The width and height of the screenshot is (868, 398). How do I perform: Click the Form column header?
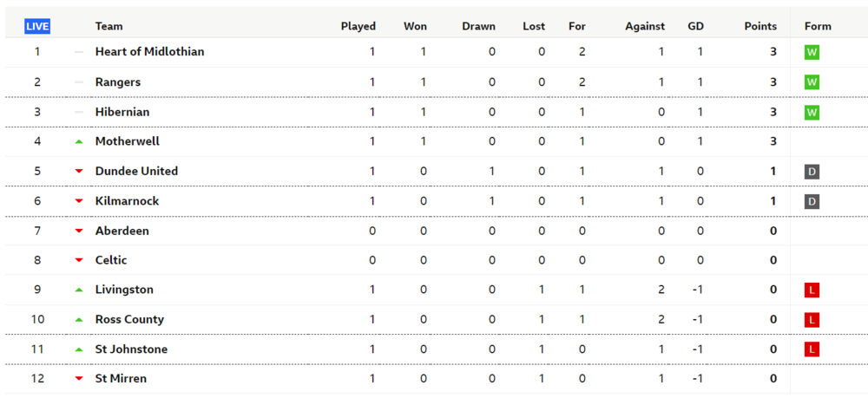[818, 26]
